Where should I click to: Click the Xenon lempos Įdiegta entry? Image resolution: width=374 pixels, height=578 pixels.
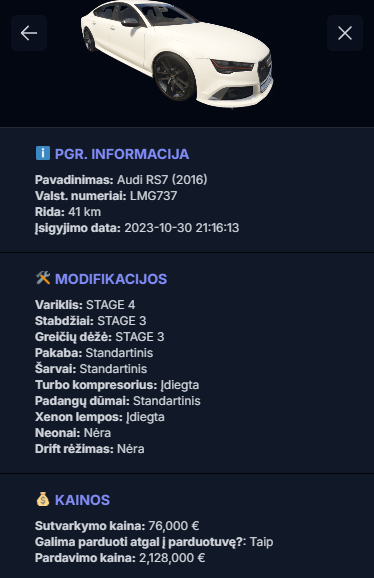[x=100, y=417]
